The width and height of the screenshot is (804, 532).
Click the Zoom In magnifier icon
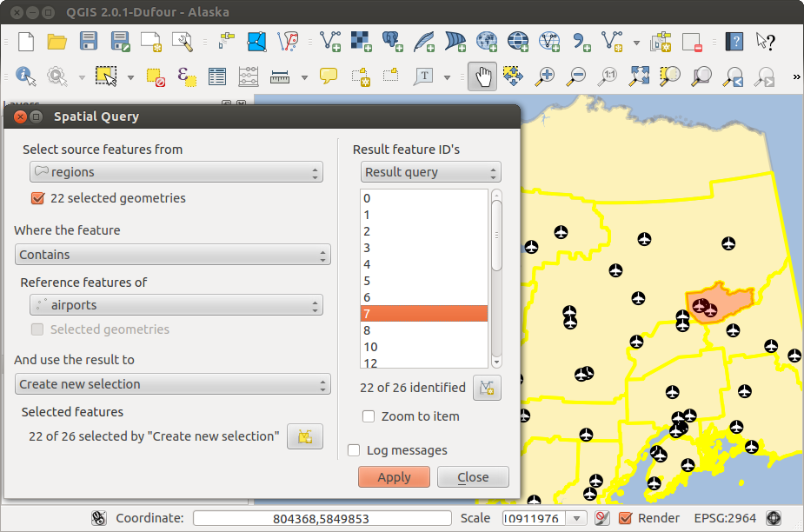tap(544, 76)
